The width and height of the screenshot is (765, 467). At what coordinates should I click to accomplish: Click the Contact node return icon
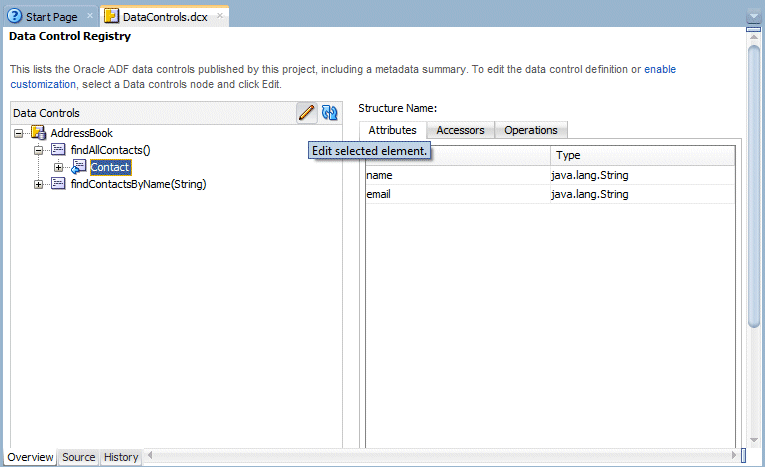tap(79, 167)
